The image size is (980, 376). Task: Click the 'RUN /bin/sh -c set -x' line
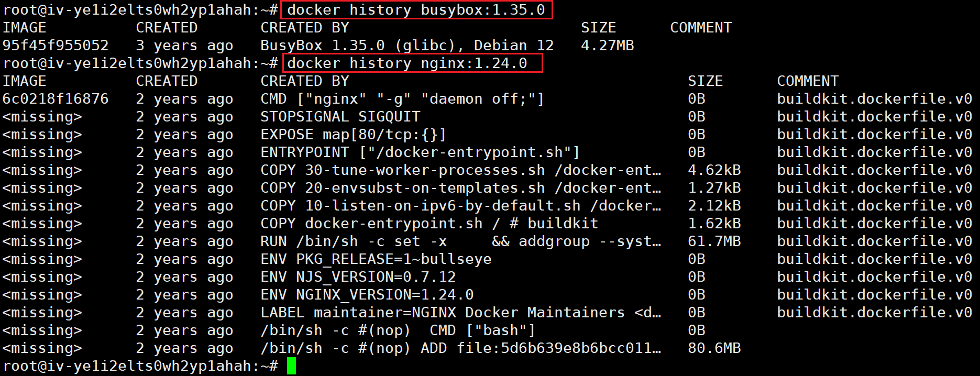pyautogui.click(x=461, y=241)
